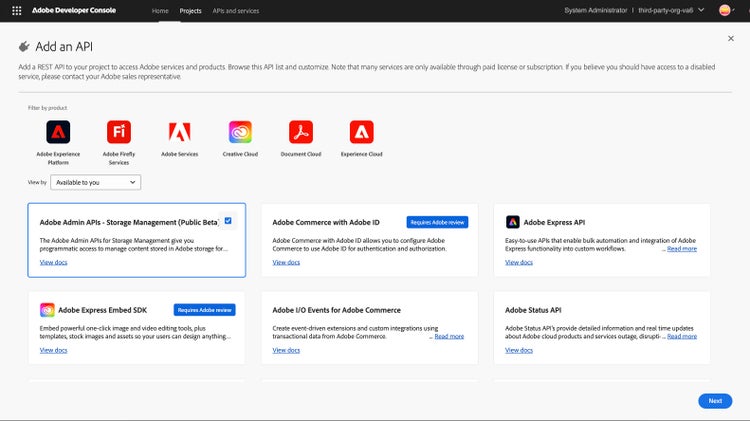Click the Adobe Developer Console logo text

(74, 10)
